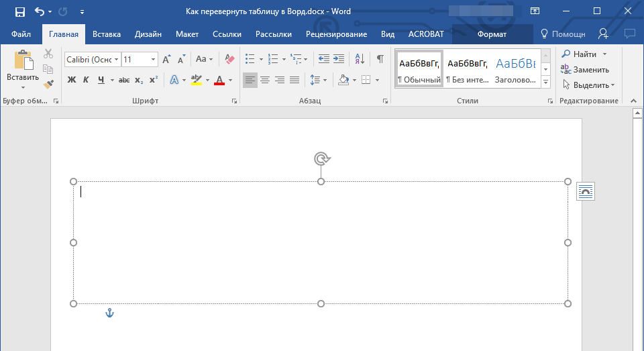The image size is (644, 351).
Task: Click the rotation handle above the text box
Action: [321, 158]
